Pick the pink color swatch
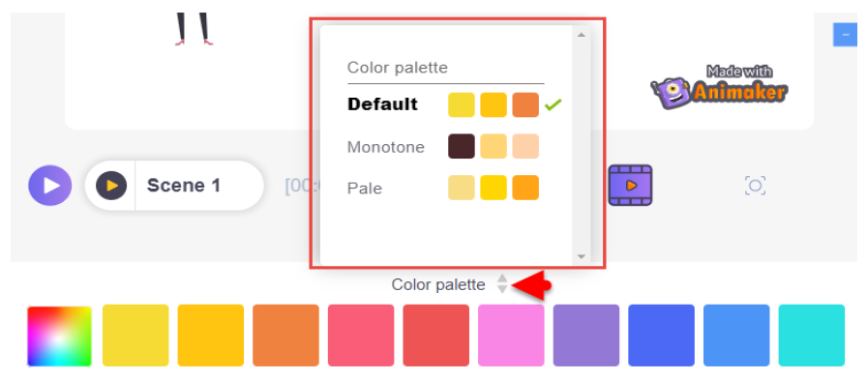The height and width of the screenshot is (381, 868). (511, 336)
